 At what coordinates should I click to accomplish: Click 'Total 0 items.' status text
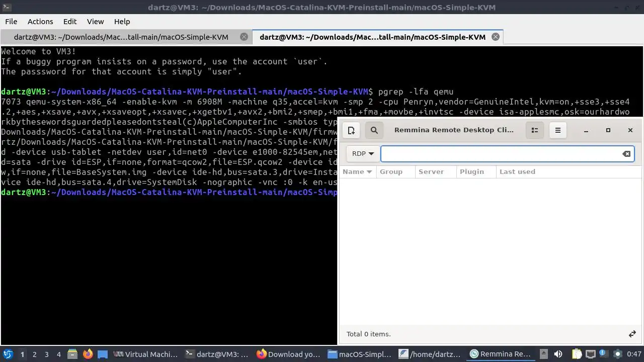pyautogui.click(x=368, y=334)
